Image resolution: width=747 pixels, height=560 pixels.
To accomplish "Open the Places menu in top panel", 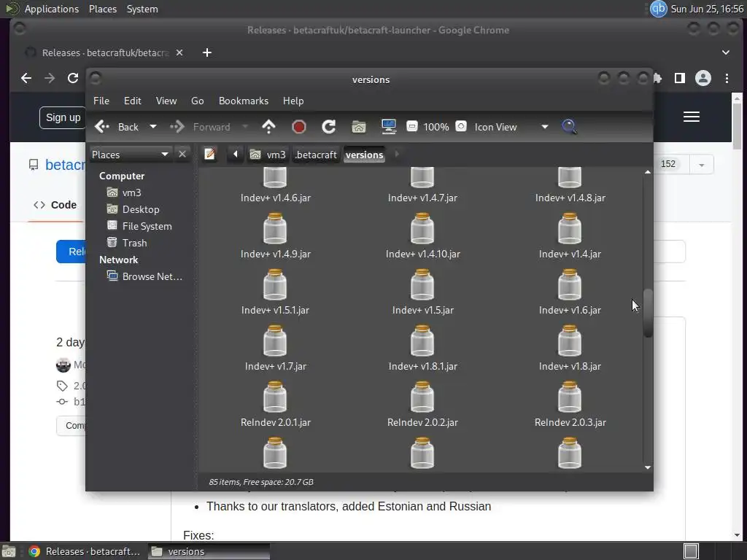I will tap(102, 9).
